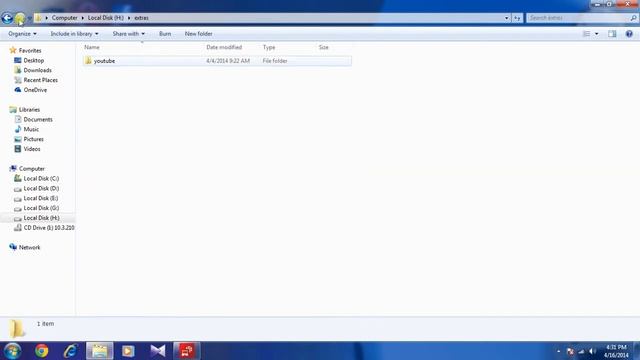Sort by Type column header
This screenshot has height=360, width=640.
point(269,47)
